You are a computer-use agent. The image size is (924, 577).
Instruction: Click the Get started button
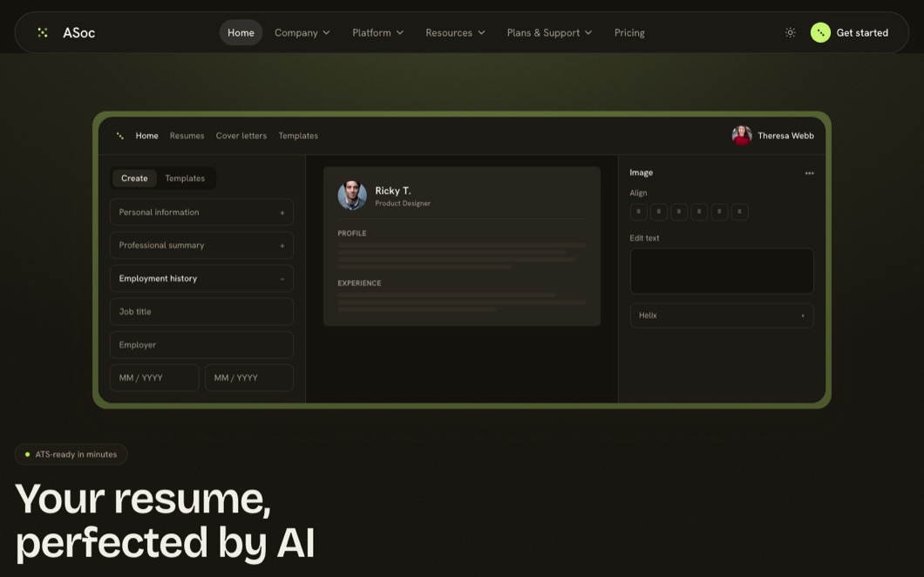pyautogui.click(x=849, y=32)
